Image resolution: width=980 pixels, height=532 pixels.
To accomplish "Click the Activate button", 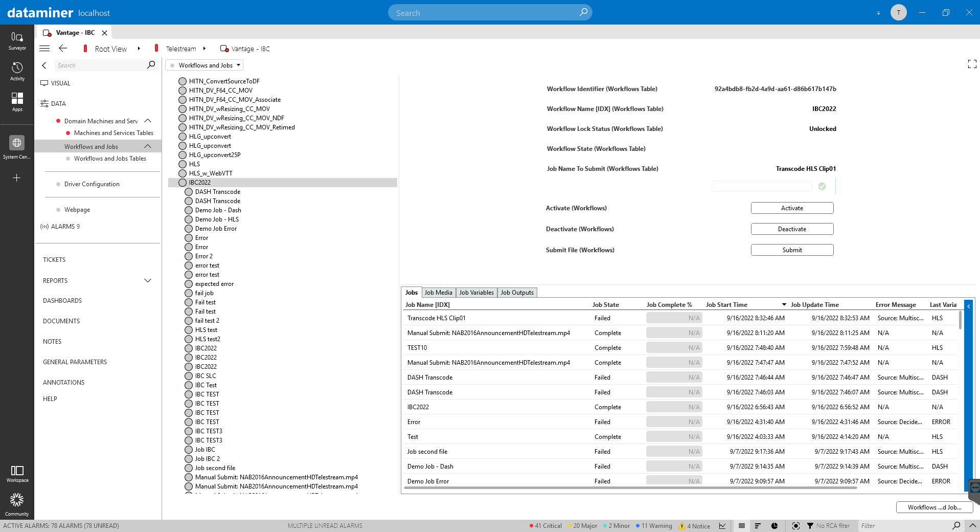I will [x=792, y=208].
